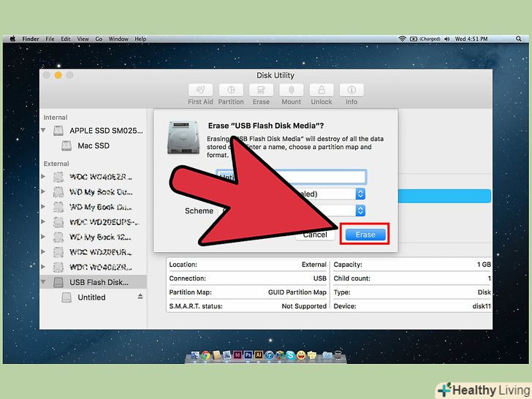Open the Trash in the Dock
The height and width of the screenshot is (399, 532).
click(x=338, y=355)
